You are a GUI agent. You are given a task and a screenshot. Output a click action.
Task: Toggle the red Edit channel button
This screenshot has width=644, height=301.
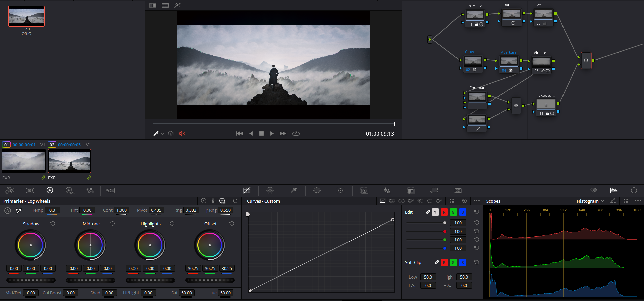click(444, 212)
